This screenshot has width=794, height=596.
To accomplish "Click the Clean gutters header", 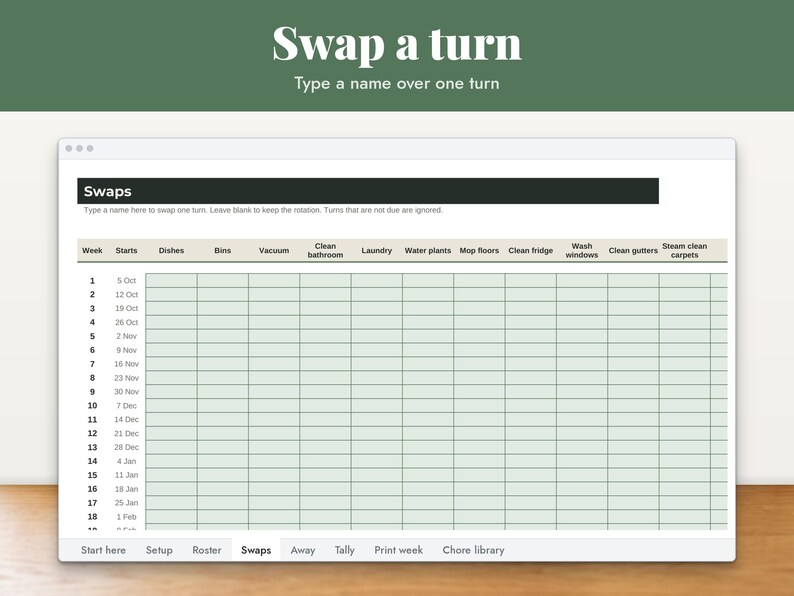I will click(x=633, y=251).
